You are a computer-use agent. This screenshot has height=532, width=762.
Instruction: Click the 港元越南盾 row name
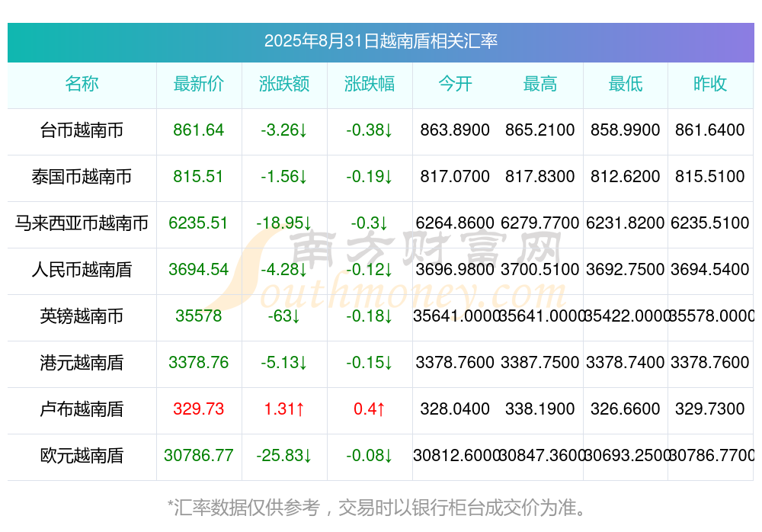pos(82,363)
